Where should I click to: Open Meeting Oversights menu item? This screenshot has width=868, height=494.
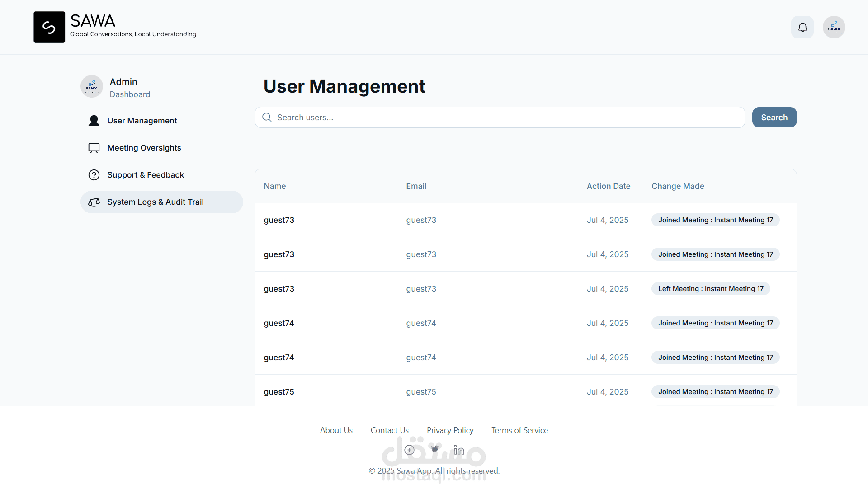click(x=144, y=148)
